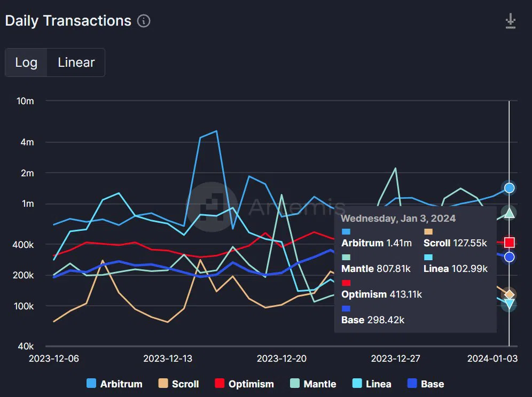Toggle the Arbitrum series in the legend
The image size is (532, 397).
(115, 384)
